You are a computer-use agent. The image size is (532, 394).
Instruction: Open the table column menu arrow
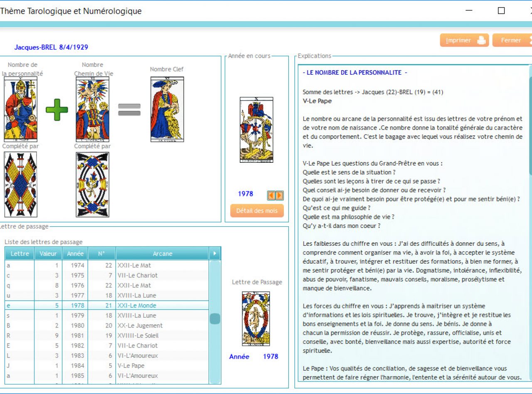(214, 254)
